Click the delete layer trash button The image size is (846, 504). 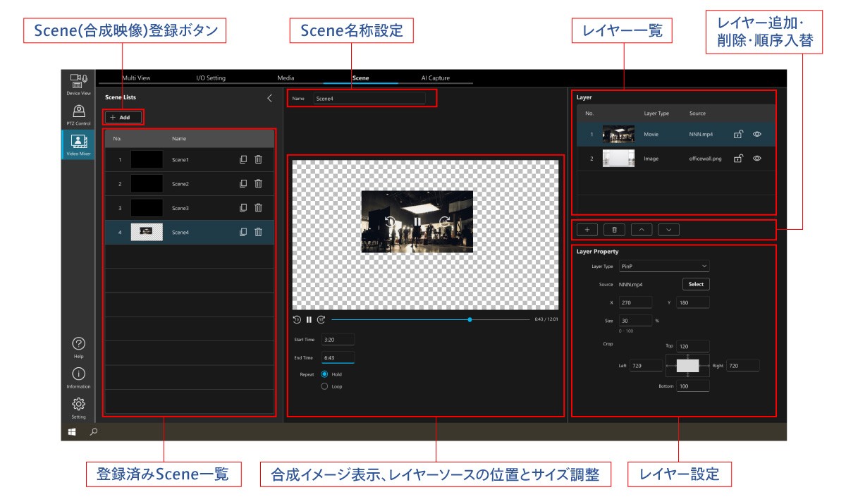pos(614,229)
